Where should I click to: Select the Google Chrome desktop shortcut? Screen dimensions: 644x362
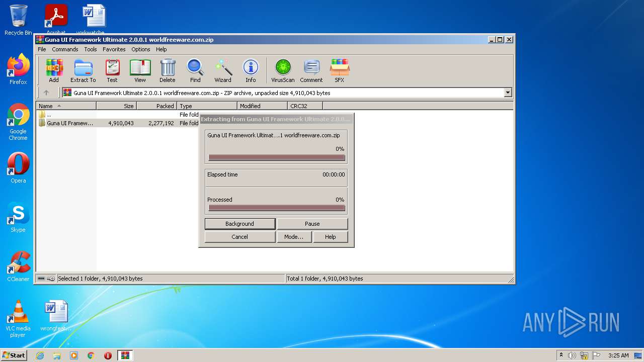(18, 122)
